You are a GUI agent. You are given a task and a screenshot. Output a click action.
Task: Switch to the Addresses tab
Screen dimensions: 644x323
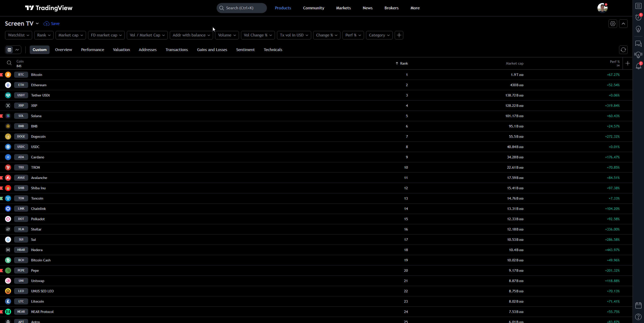point(148,50)
